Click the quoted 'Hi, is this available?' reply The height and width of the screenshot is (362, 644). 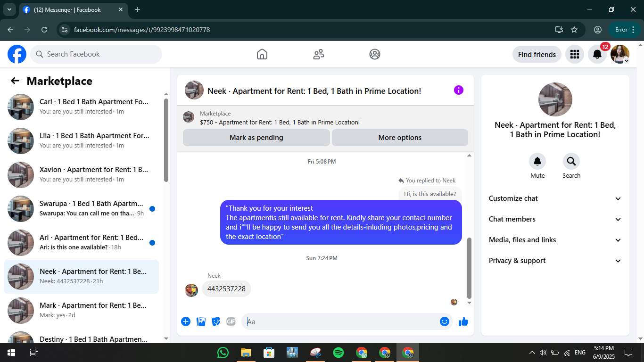(x=430, y=194)
